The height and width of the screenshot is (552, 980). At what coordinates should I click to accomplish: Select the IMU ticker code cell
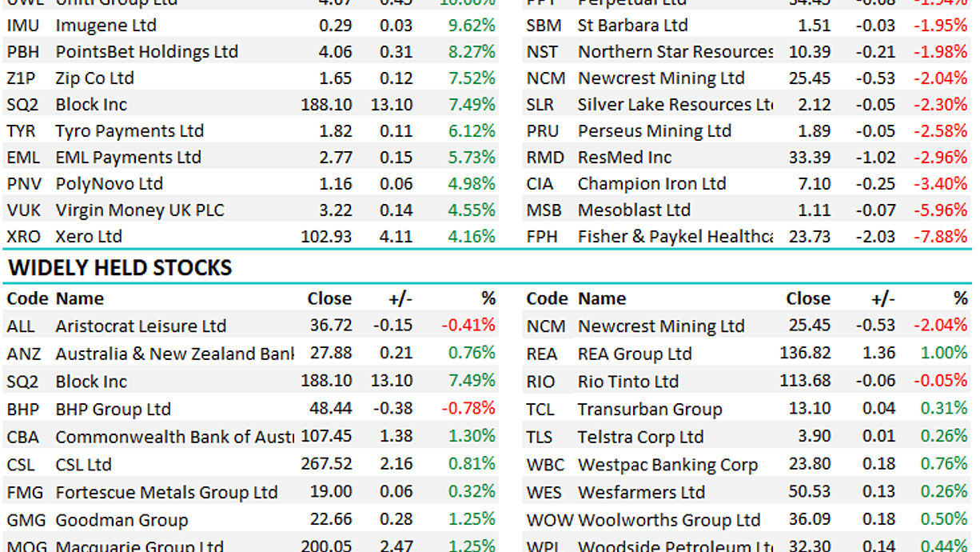coord(22,26)
